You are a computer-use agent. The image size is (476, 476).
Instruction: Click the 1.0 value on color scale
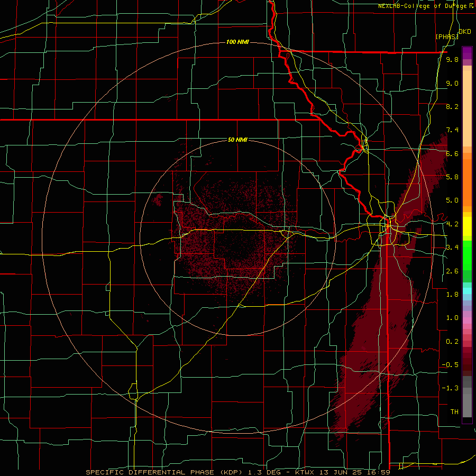coord(452,318)
